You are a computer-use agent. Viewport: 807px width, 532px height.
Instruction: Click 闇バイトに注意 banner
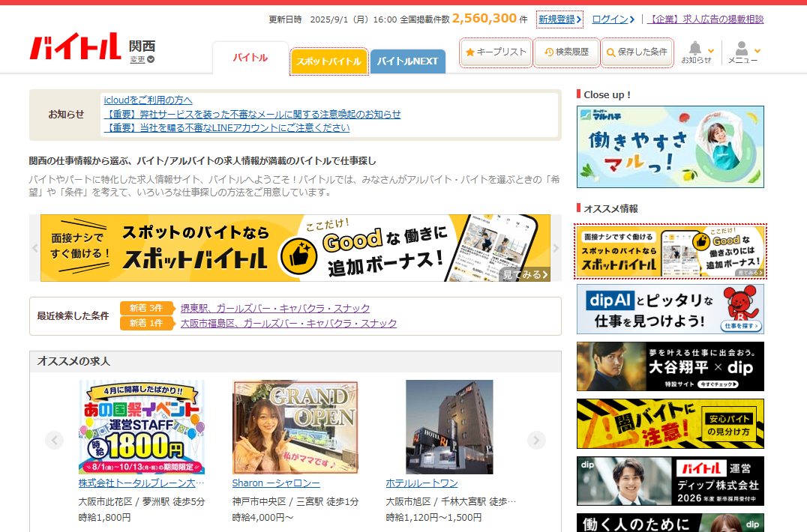point(670,423)
